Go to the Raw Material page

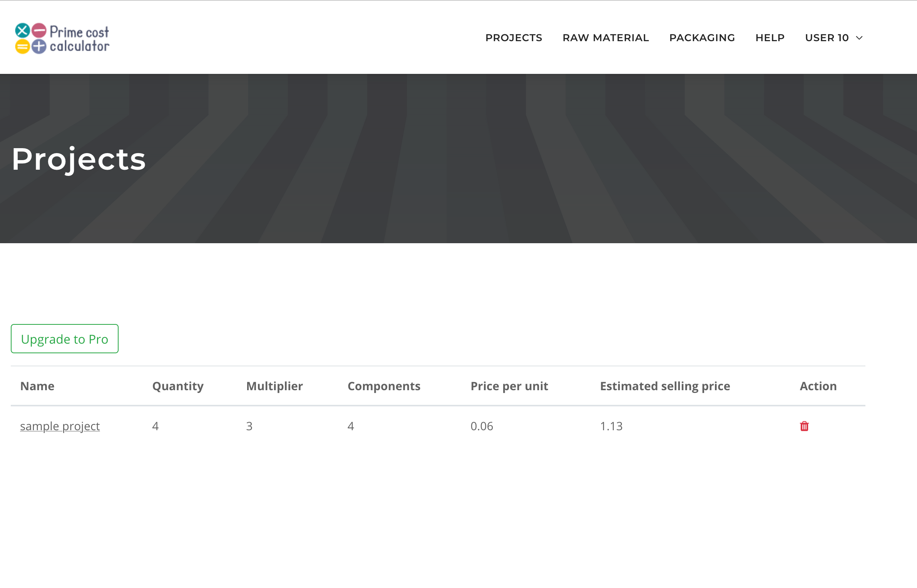click(x=606, y=38)
